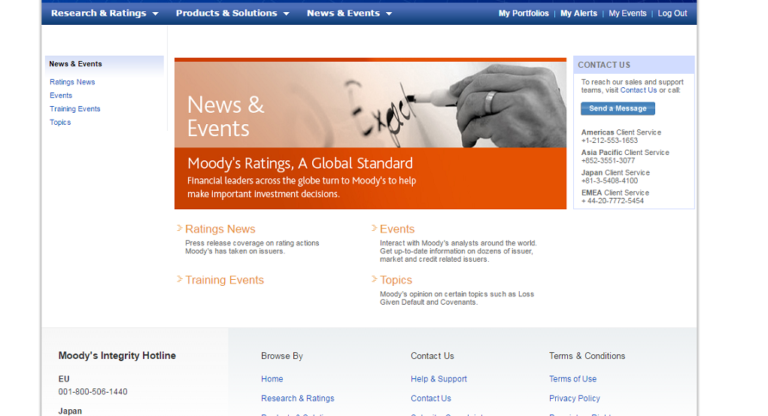Screen dimensions: 768x416
Task: Open Events in the left sidebar
Action: (x=61, y=96)
